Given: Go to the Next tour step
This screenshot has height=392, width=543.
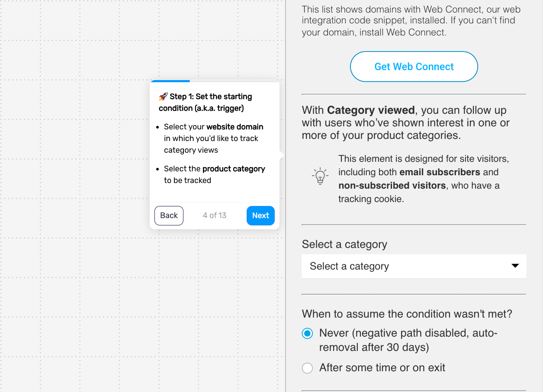Looking at the screenshot, I should (x=260, y=215).
